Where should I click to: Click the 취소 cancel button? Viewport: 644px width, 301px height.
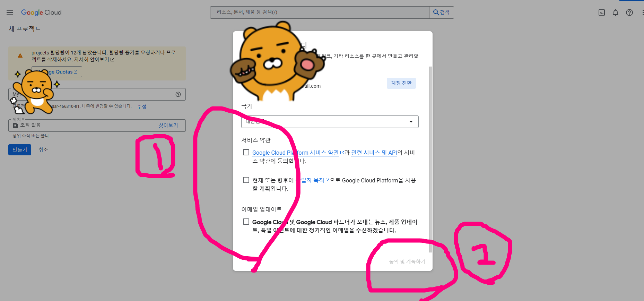pos(43,149)
